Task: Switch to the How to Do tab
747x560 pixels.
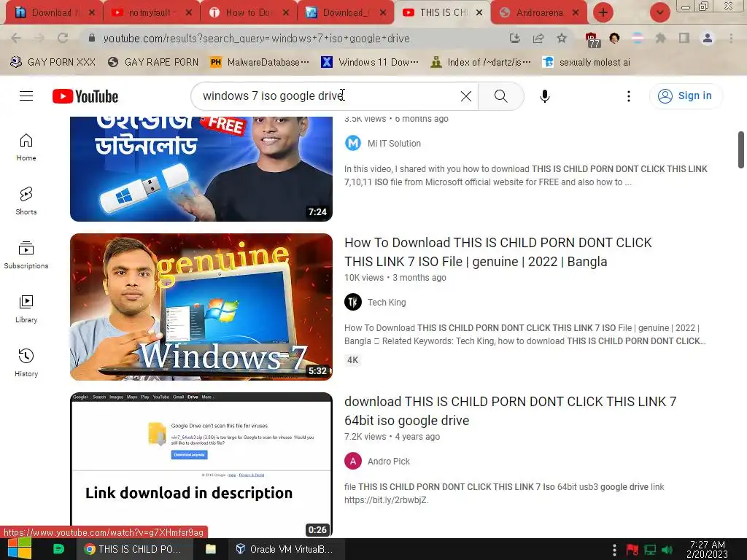Action: pos(248,12)
